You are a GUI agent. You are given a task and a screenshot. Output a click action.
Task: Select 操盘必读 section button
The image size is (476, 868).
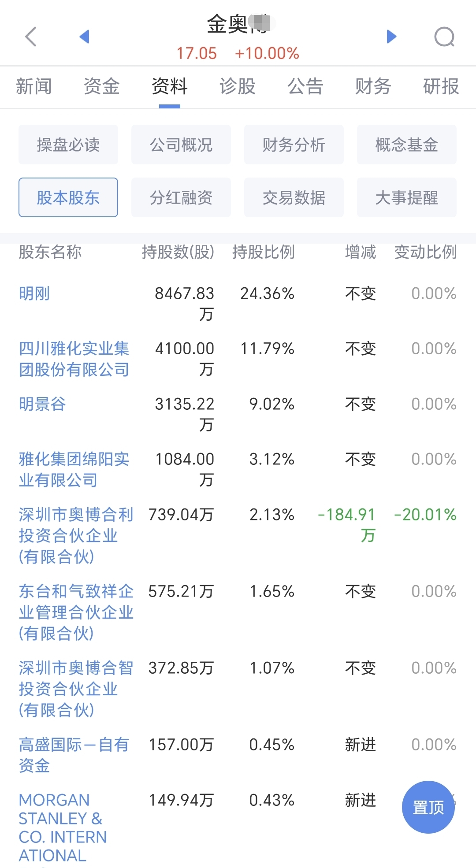click(68, 145)
